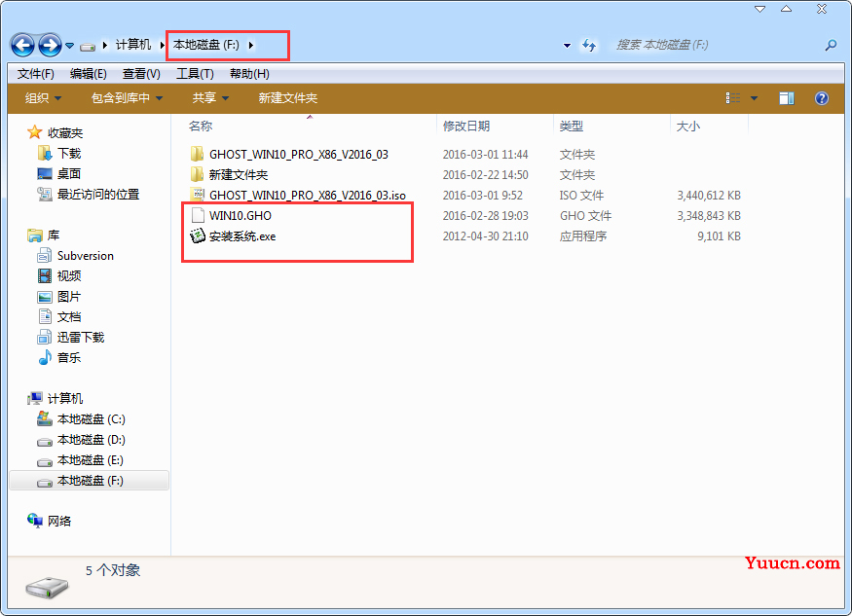Click the drive icon in the address bar
The width and height of the screenshot is (852, 616).
pyautogui.click(x=88, y=46)
